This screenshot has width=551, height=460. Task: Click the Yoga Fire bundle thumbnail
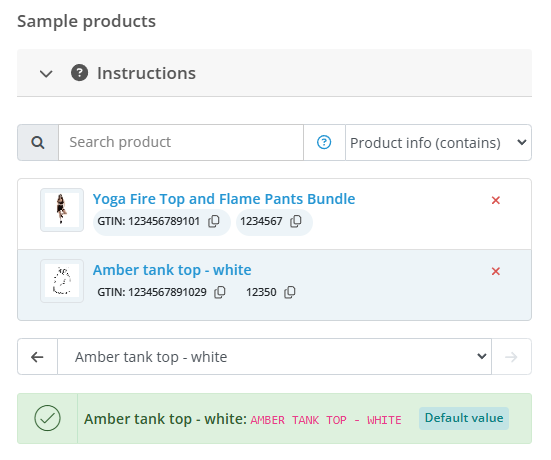62,210
